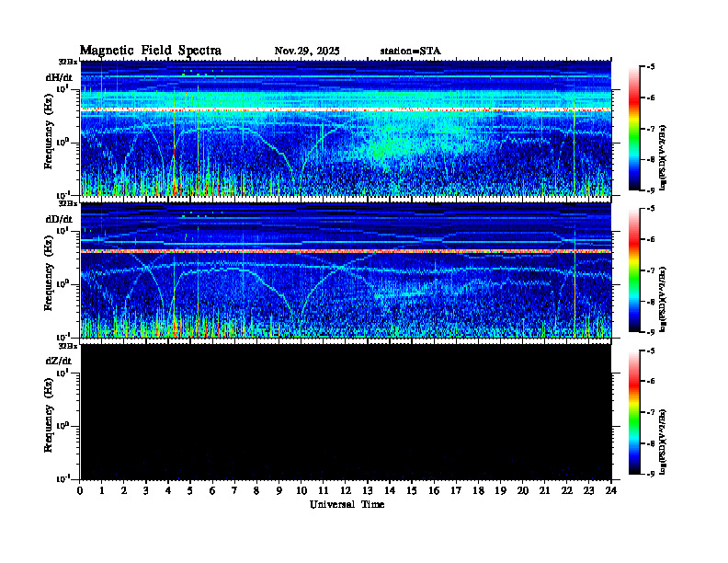Screen dimensions: 728x563
Task: Click hour "23" on the time axis
Action: tap(589, 491)
